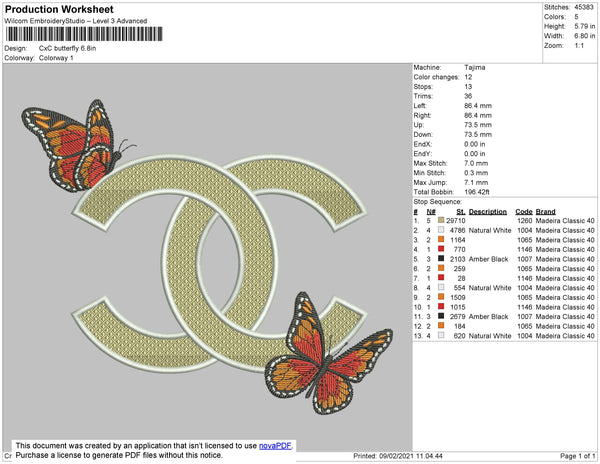Click the Color changes value '12'
Image resolution: width=600 pixels, height=464 pixels.
coord(468,77)
